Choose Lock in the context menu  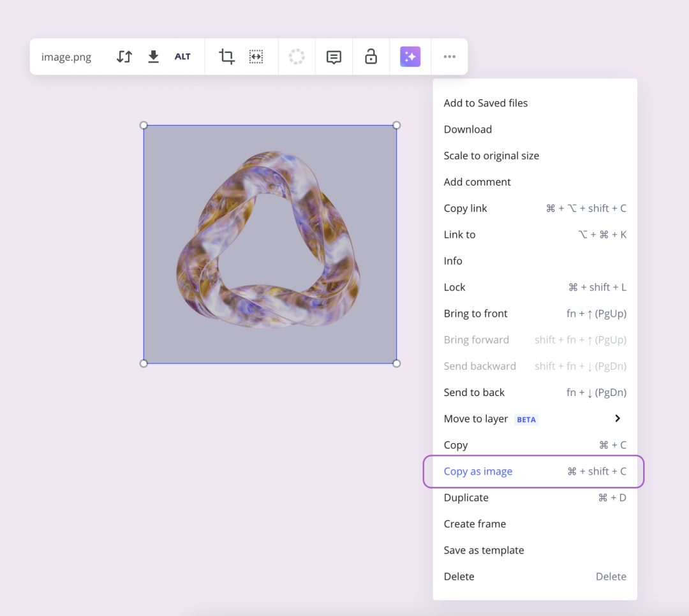click(535, 288)
